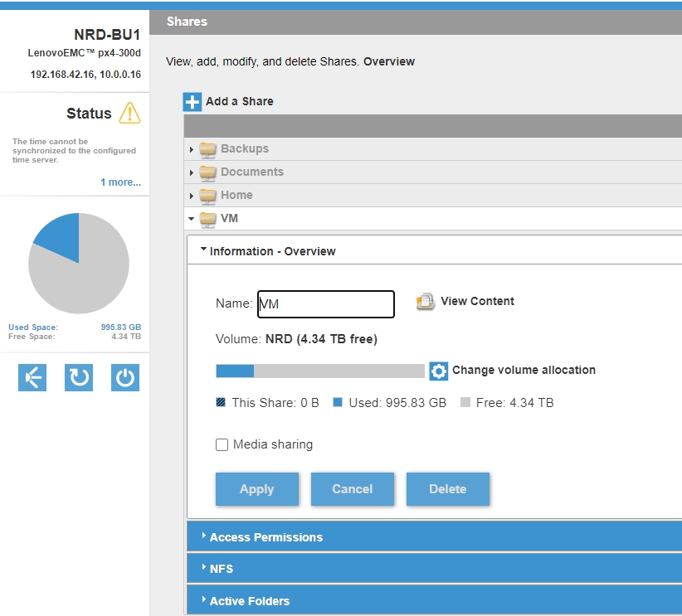Image resolution: width=682 pixels, height=616 pixels.
Task: Click the View Content link
Action: (x=477, y=301)
